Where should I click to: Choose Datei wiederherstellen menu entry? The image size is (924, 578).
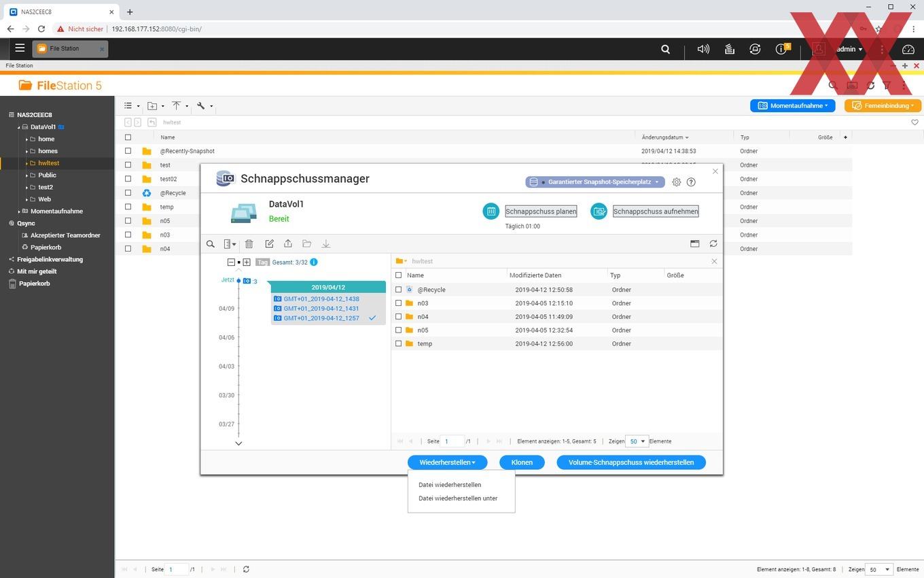[x=450, y=485]
